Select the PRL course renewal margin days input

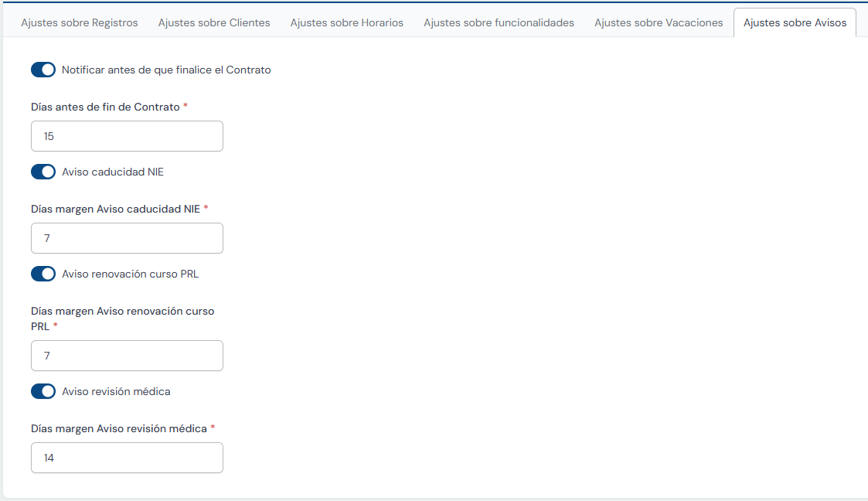tap(127, 356)
